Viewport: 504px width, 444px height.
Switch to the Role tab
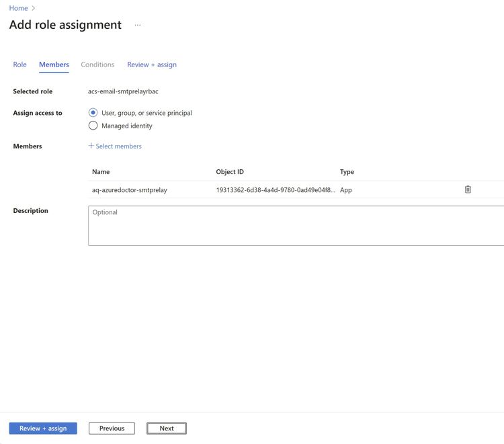[20, 64]
